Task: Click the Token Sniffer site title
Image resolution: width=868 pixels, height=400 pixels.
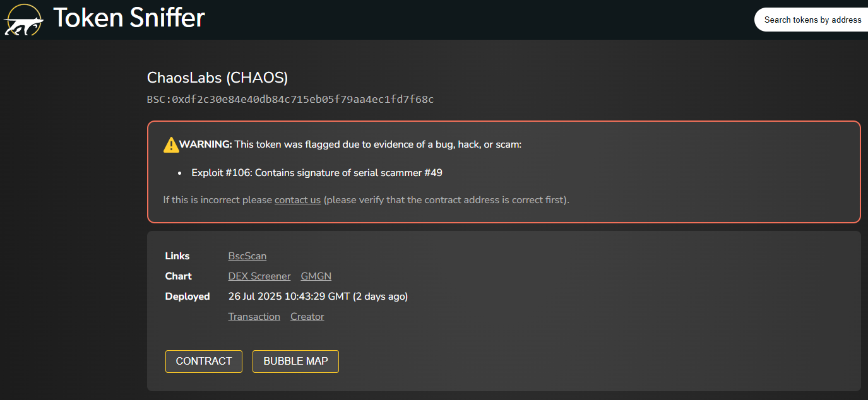Action: click(x=129, y=18)
